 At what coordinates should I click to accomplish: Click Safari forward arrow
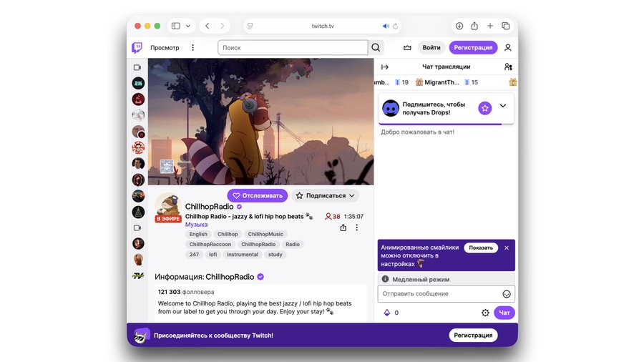point(223,26)
